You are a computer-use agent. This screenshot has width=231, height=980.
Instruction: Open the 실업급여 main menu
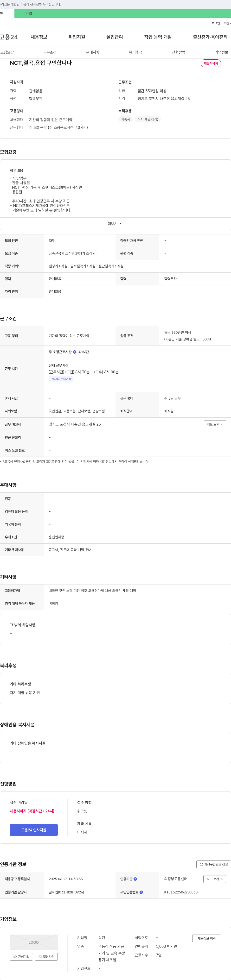click(115, 37)
